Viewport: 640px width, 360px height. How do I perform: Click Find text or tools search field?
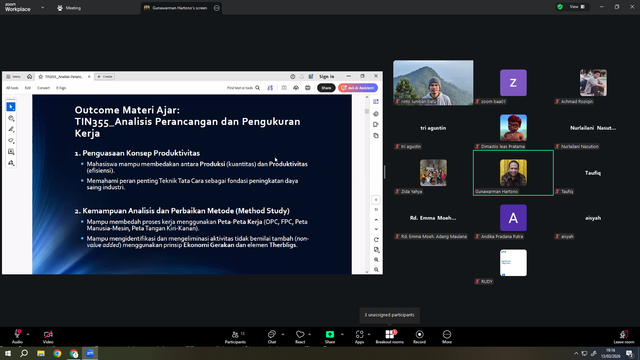pyautogui.click(x=243, y=88)
